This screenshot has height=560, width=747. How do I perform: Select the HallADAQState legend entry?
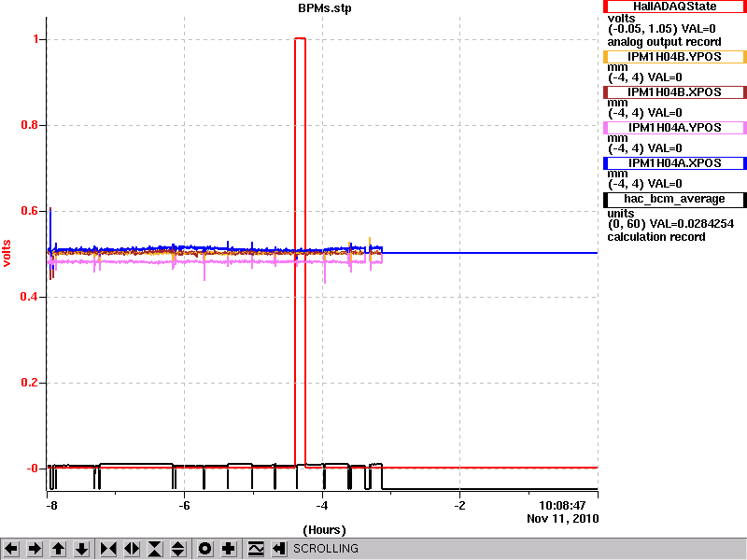[x=674, y=7]
